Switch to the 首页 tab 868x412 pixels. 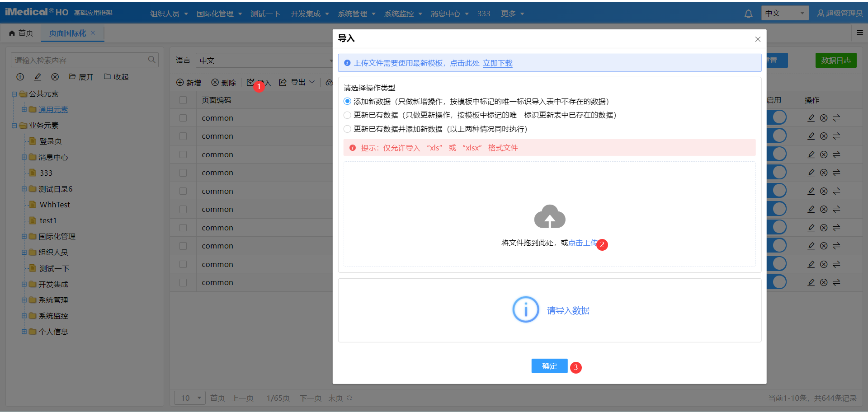pyautogui.click(x=21, y=33)
